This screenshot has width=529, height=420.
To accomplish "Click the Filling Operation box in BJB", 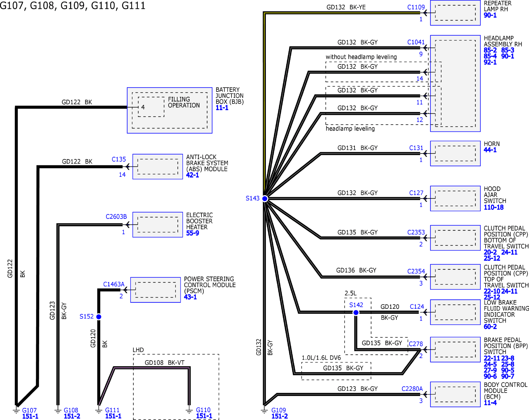I will (151, 107).
